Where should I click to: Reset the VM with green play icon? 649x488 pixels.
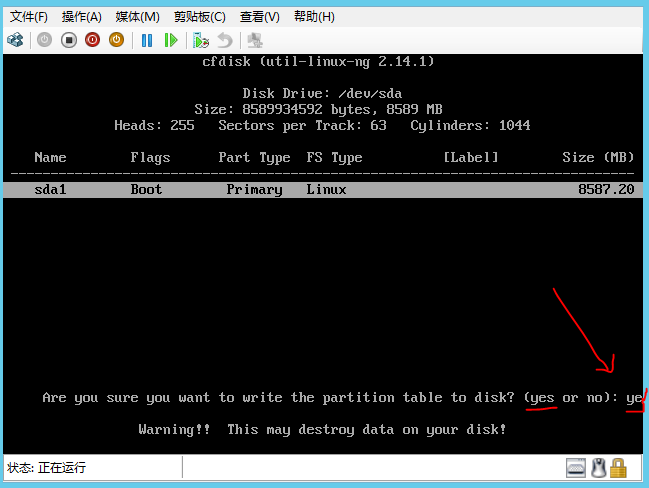pos(171,40)
